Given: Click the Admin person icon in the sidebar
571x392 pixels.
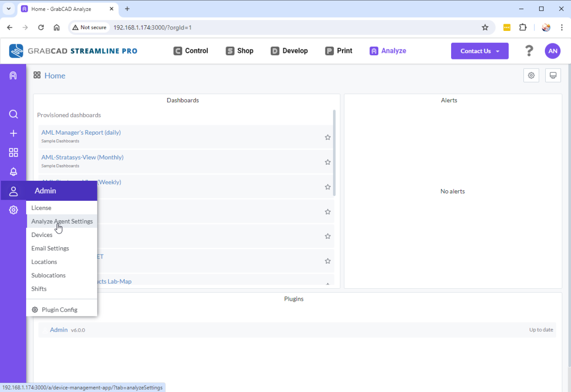Looking at the screenshot, I should coord(13,191).
